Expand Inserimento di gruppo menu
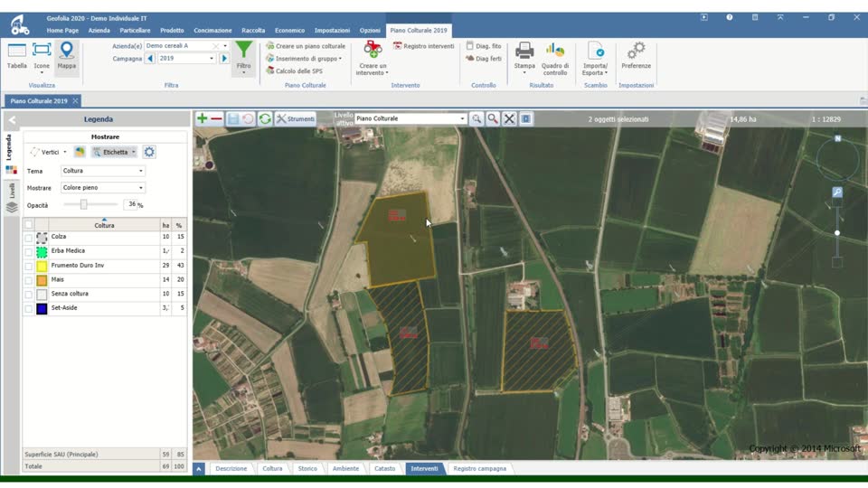The height and width of the screenshot is (488, 868). [x=304, y=59]
